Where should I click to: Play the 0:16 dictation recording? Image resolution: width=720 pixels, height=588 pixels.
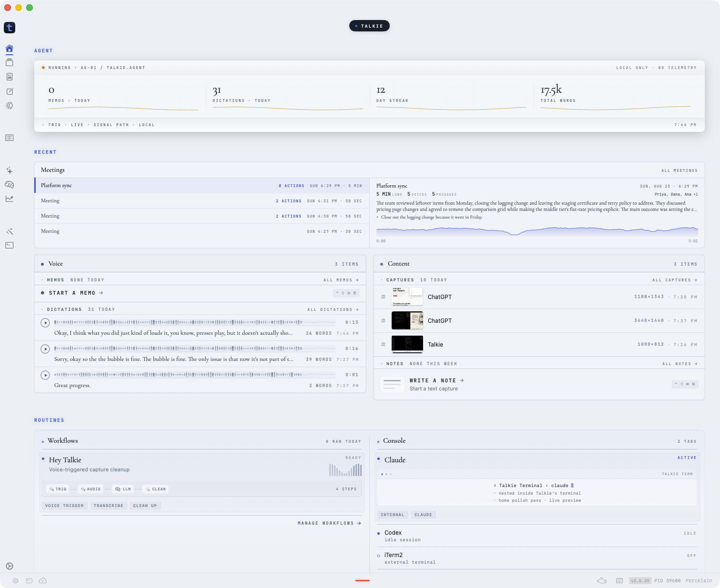tap(45, 349)
